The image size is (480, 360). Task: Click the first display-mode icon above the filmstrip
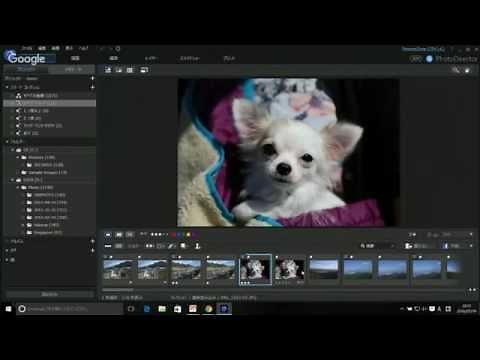pos(108,235)
